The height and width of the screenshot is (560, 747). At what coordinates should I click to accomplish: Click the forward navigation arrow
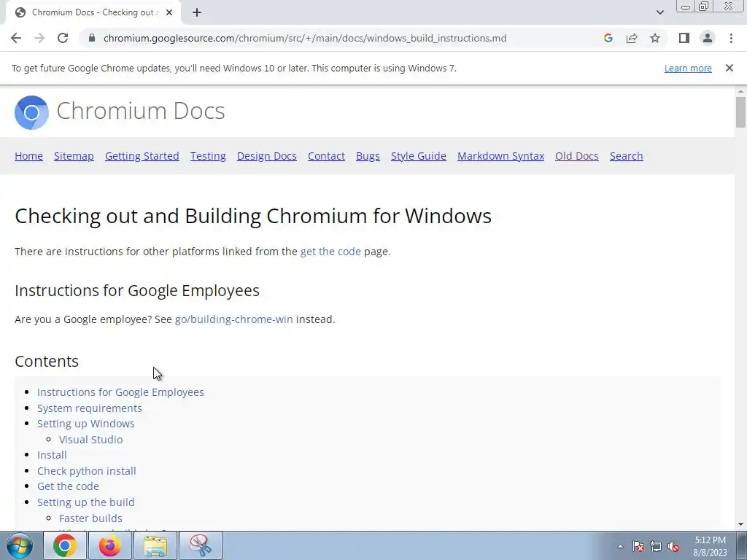(x=39, y=38)
